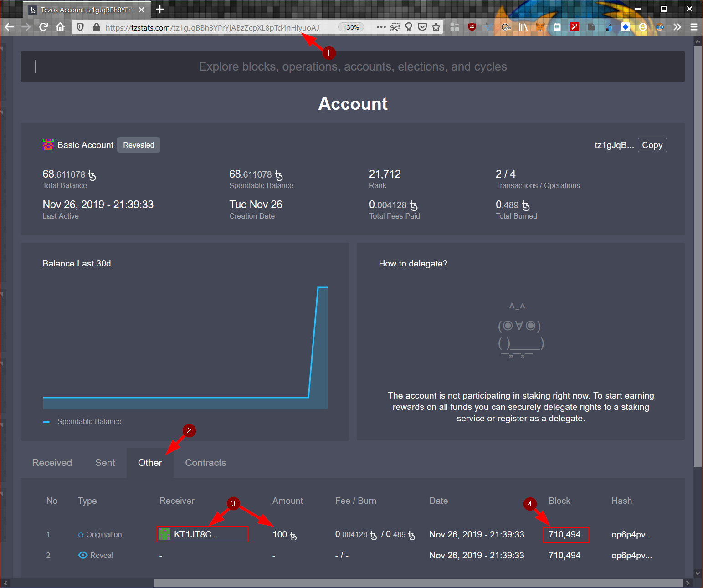Click the Reveal eye icon

(83, 555)
